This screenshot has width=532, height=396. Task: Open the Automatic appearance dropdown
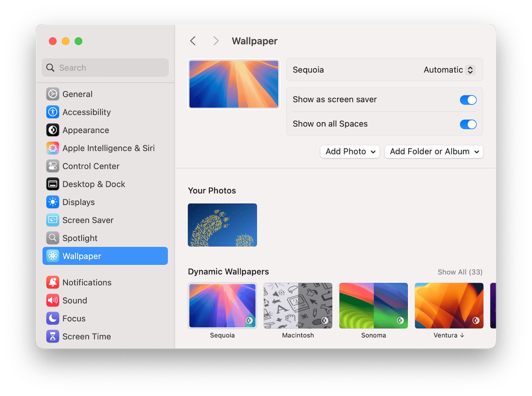pyautogui.click(x=449, y=70)
